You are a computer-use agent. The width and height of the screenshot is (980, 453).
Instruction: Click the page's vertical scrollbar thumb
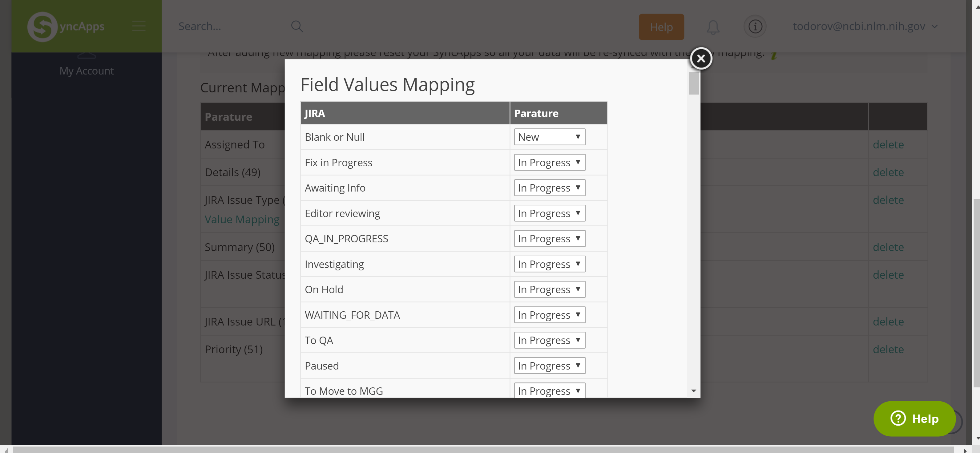[976, 293]
